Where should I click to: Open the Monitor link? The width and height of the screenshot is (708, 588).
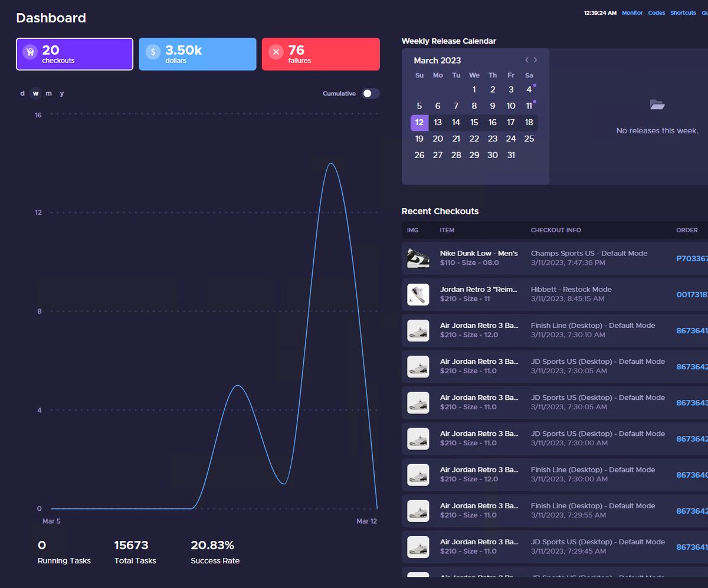click(632, 13)
